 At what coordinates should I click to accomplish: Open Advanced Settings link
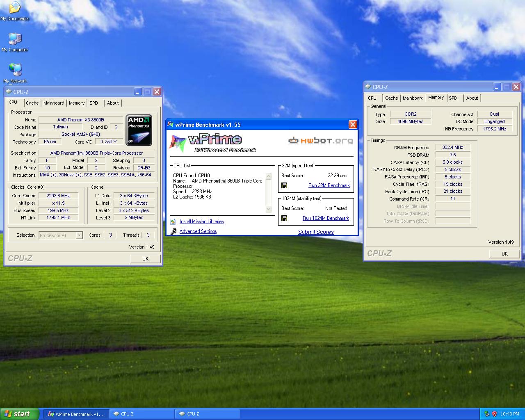[x=198, y=231]
